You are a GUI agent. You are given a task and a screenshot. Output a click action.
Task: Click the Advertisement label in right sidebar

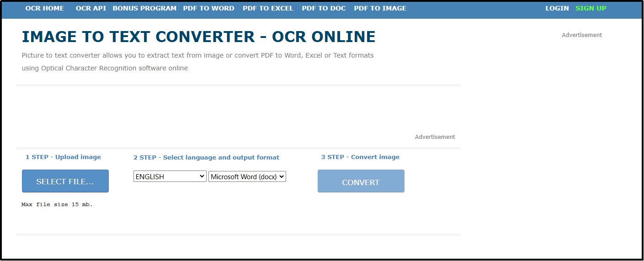click(581, 35)
